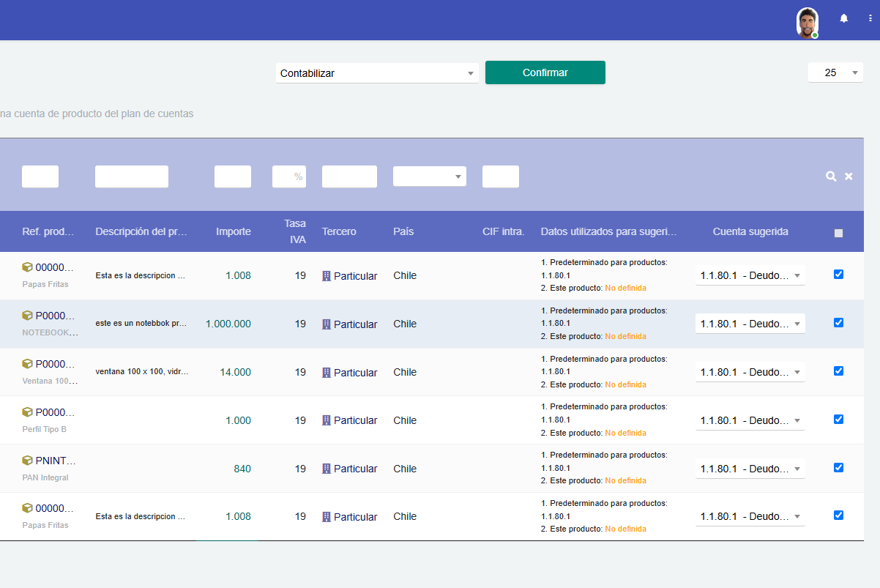Click the package icon on the Perfil Tipo B row
This screenshot has height=588, width=880.
pyautogui.click(x=27, y=412)
